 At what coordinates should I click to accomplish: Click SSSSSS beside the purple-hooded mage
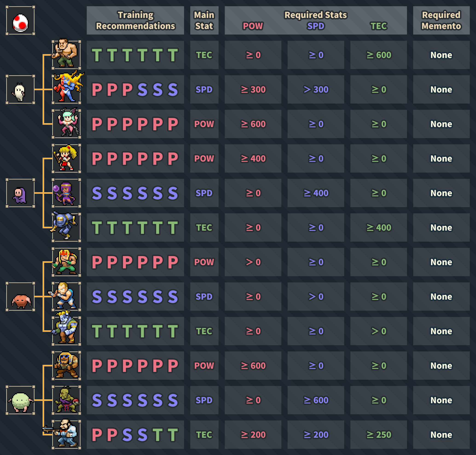point(135,193)
